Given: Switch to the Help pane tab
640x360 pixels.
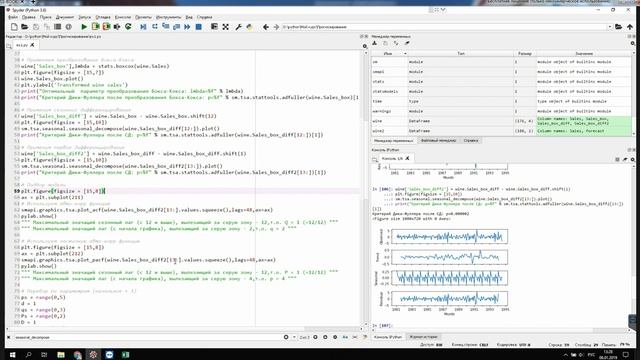Looking at the screenshot, I should [471, 140].
